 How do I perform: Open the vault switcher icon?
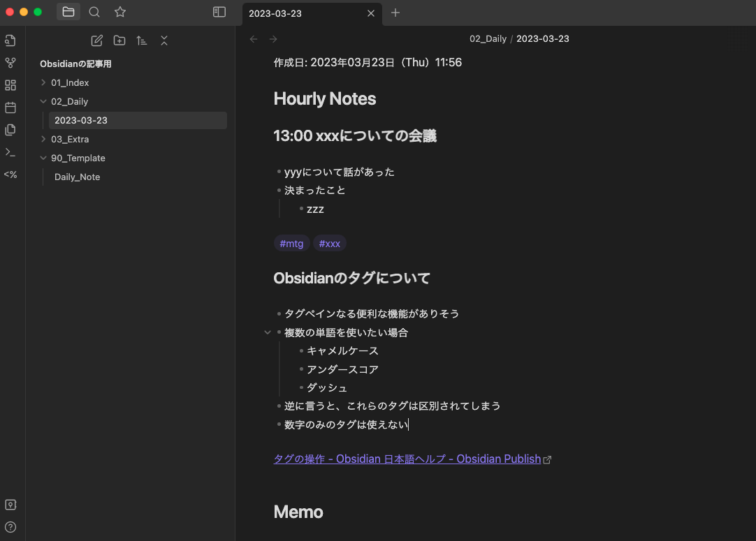pyautogui.click(x=10, y=505)
